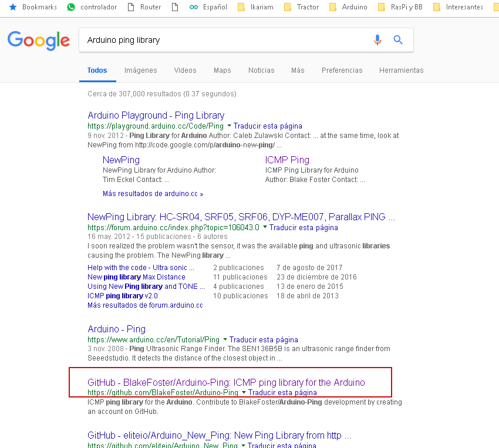Open the Arduino Español bookmark icon

pos(194,6)
